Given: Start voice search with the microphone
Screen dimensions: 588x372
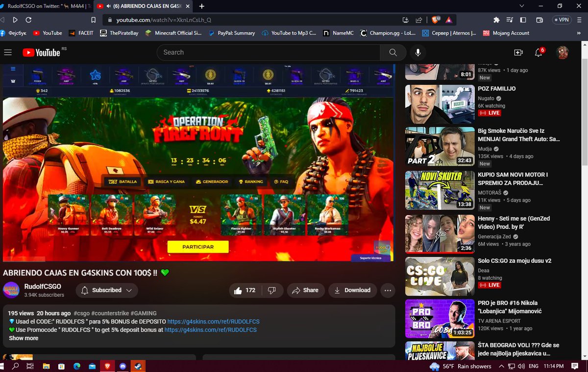Looking at the screenshot, I should [x=418, y=52].
